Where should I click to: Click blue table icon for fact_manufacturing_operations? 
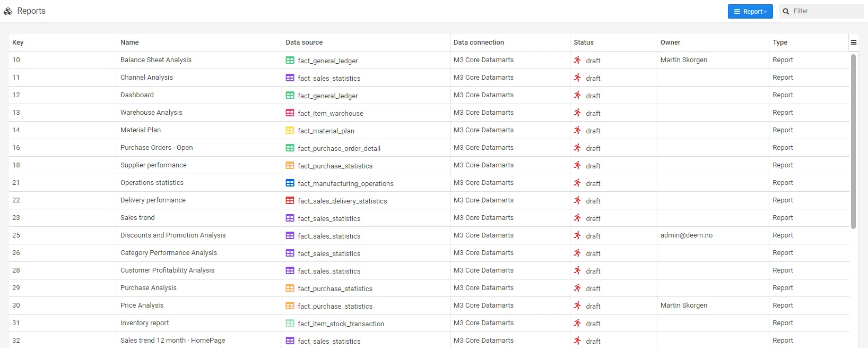290,183
